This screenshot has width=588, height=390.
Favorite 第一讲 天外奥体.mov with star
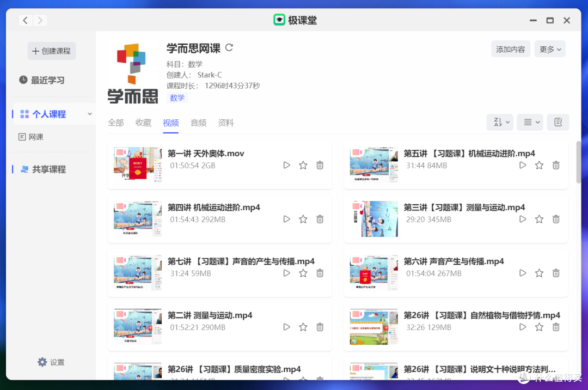pos(303,165)
